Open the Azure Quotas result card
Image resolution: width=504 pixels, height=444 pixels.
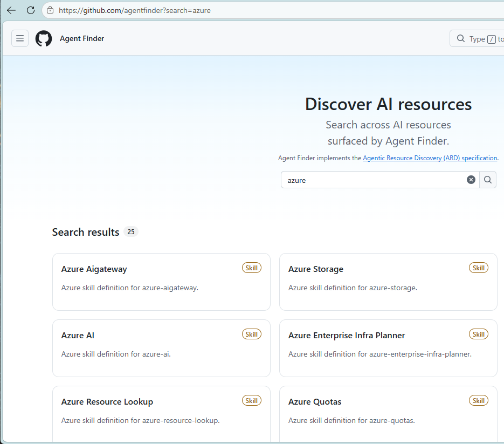pyautogui.click(x=388, y=414)
